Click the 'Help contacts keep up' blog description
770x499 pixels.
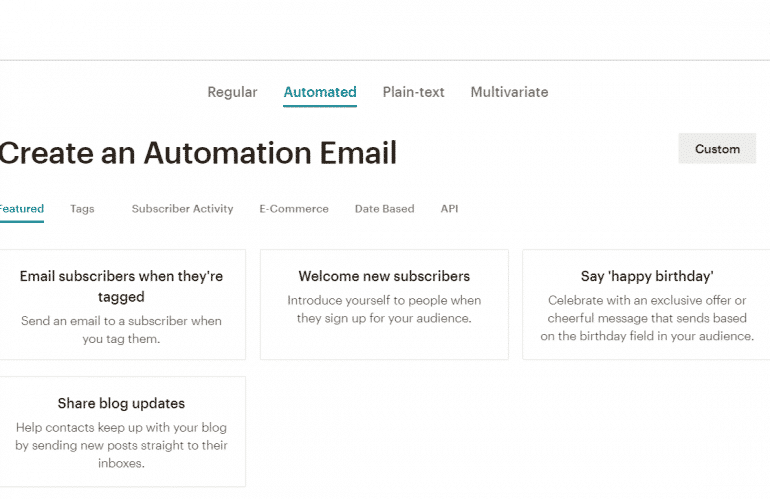tap(121, 445)
